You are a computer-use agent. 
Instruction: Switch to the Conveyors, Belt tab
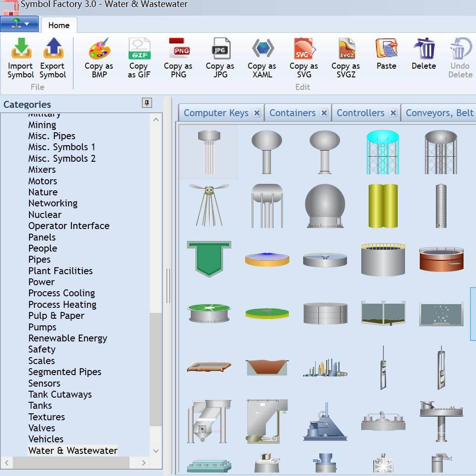[440, 113]
